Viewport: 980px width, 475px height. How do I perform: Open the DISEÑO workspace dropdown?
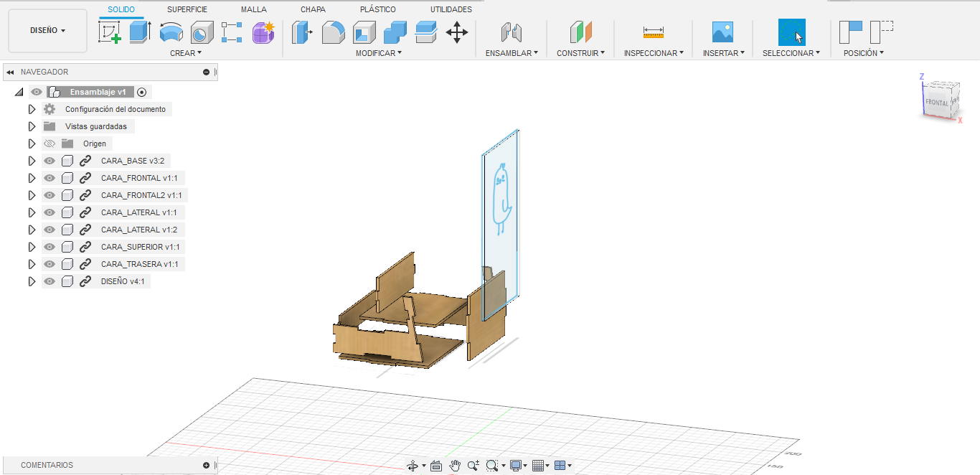click(47, 31)
